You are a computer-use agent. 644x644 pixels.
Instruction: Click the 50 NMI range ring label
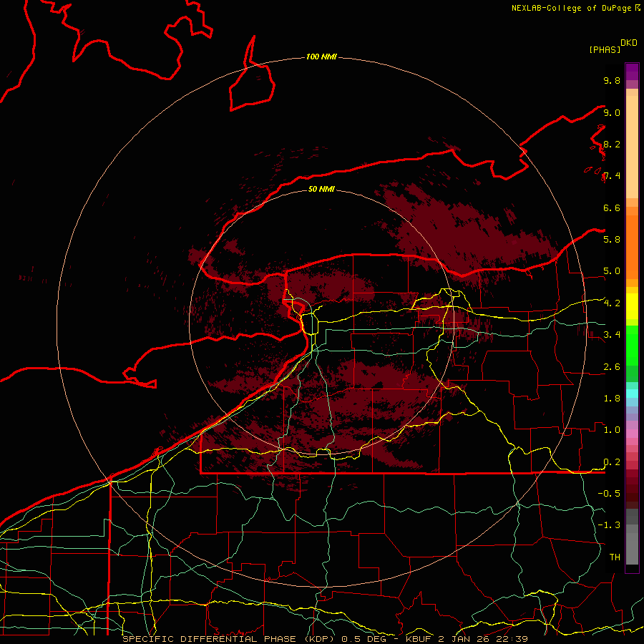click(321, 189)
